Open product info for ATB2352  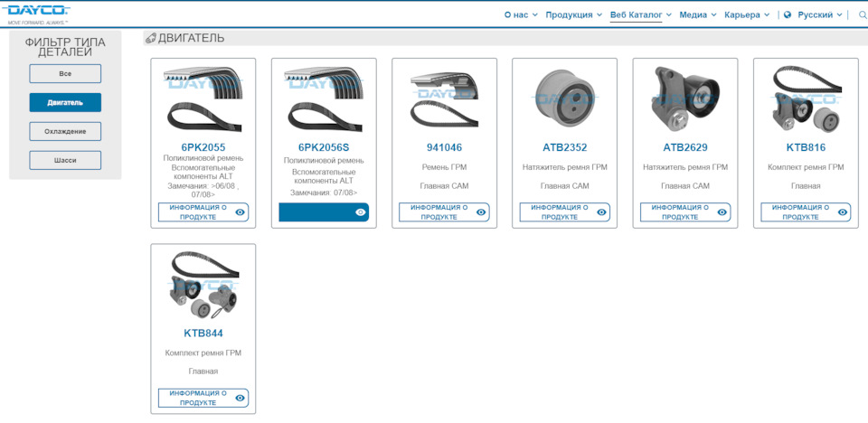point(564,212)
